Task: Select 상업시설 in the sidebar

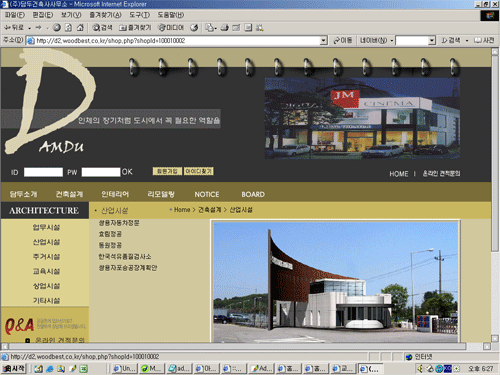Action: tap(46, 286)
